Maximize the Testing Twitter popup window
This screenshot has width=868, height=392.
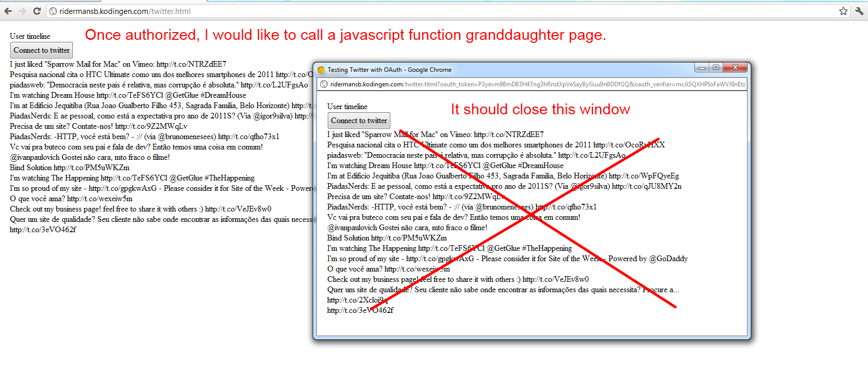(x=716, y=68)
